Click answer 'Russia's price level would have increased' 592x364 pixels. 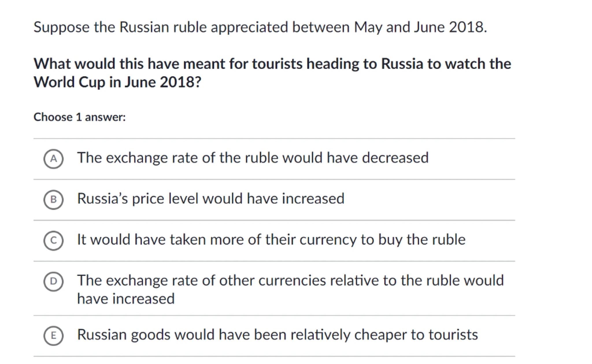210,199
